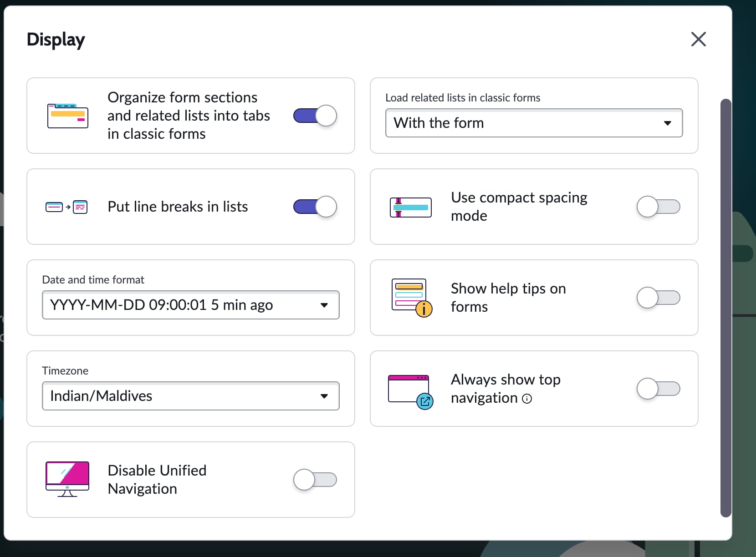Screen dimensions: 756x557
Task: Click the compact spacing mode icon
Action: [x=410, y=207]
